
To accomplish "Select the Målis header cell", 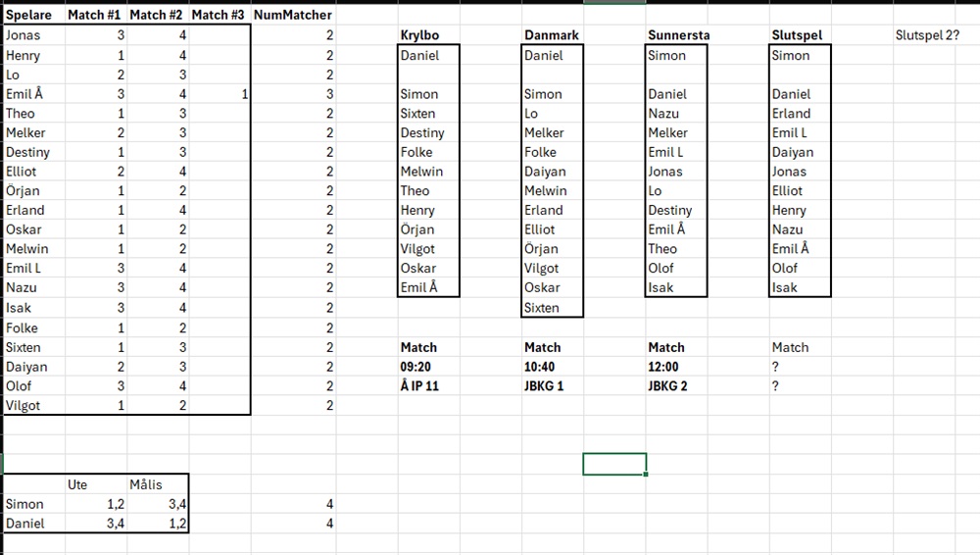I will (146, 484).
